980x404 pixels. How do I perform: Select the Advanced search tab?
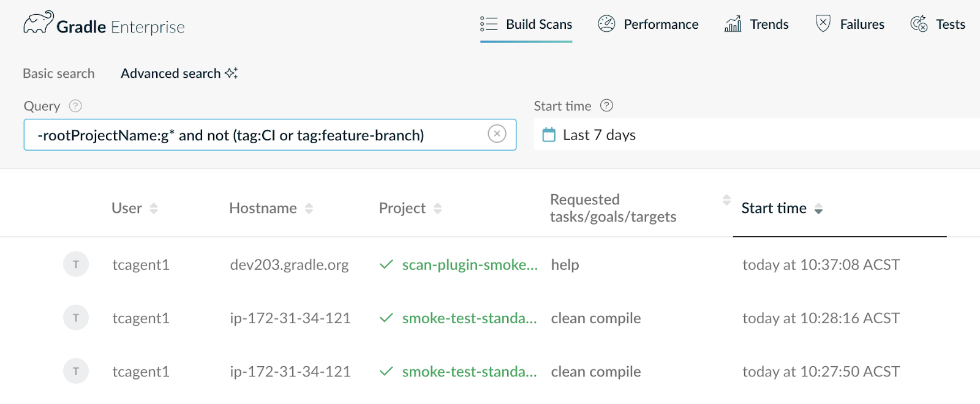[179, 73]
